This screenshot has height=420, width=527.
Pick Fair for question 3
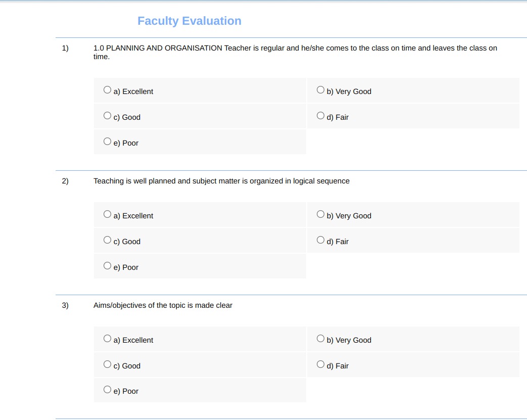point(320,364)
